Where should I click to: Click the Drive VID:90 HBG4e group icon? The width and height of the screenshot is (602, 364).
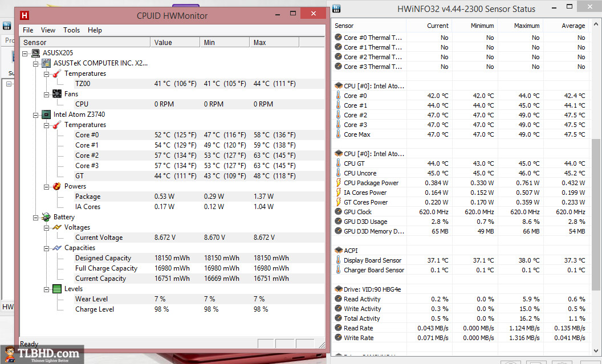[x=338, y=289]
